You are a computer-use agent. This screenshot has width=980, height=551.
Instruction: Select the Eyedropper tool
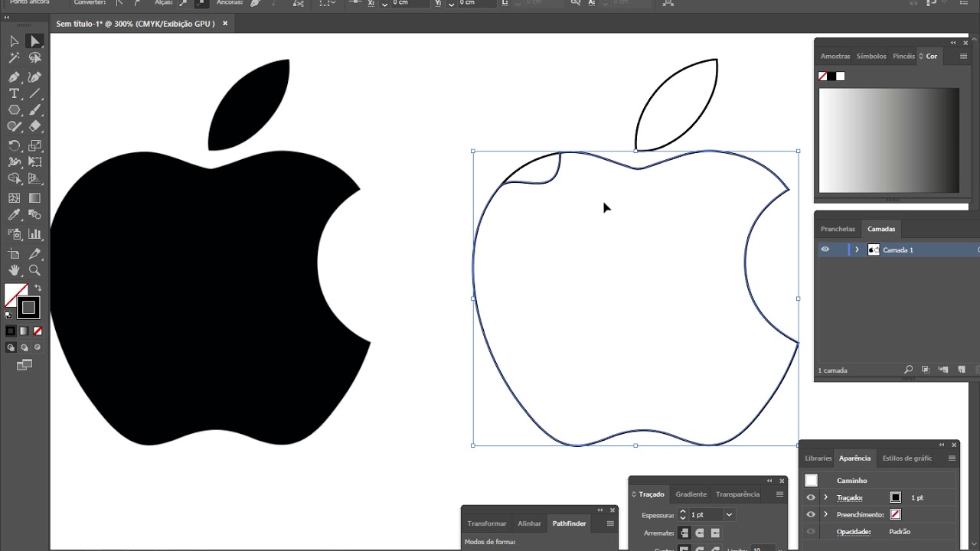[14, 216]
